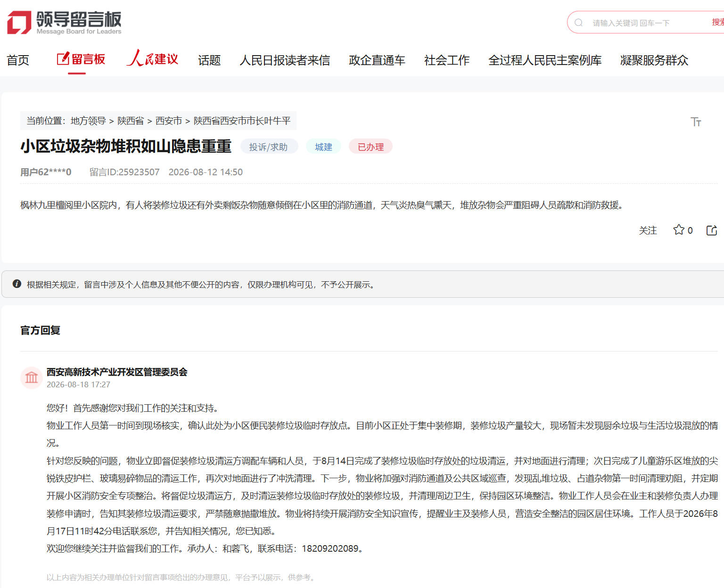Viewport: 724px width, 588px height.
Task: Click the font size adjustment icon
Action: click(696, 122)
